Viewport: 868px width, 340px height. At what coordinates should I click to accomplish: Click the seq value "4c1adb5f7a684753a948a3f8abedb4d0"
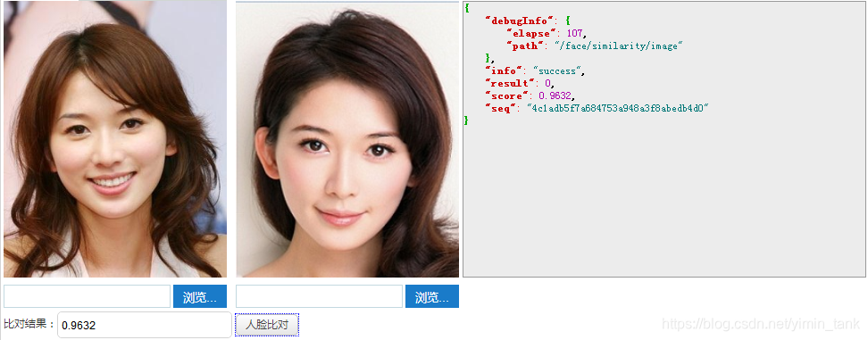[x=618, y=108]
